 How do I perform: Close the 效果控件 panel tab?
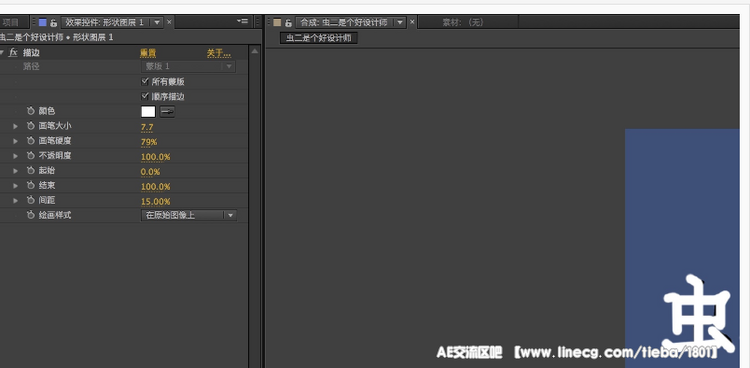pyautogui.click(x=169, y=22)
